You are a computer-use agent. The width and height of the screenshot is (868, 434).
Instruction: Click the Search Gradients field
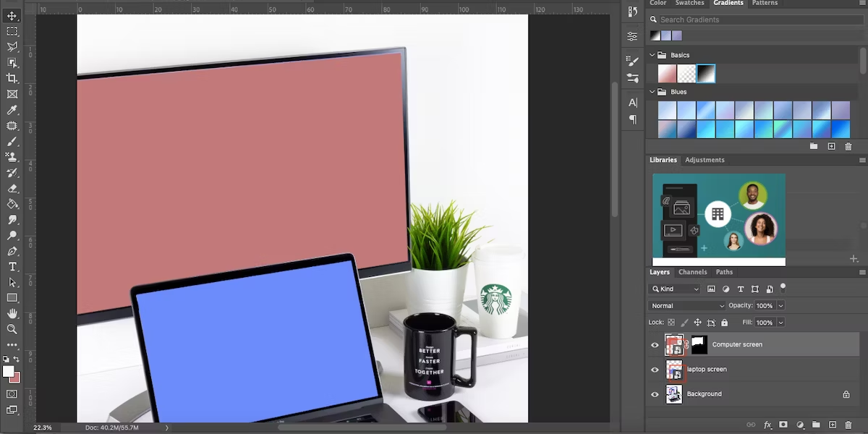(x=756, y=20)
